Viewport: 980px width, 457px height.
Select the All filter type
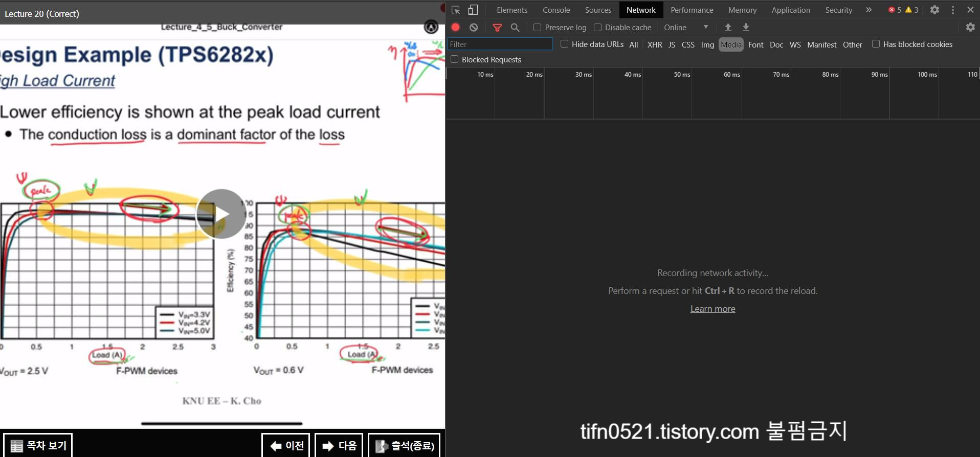[x=633, y=44]
